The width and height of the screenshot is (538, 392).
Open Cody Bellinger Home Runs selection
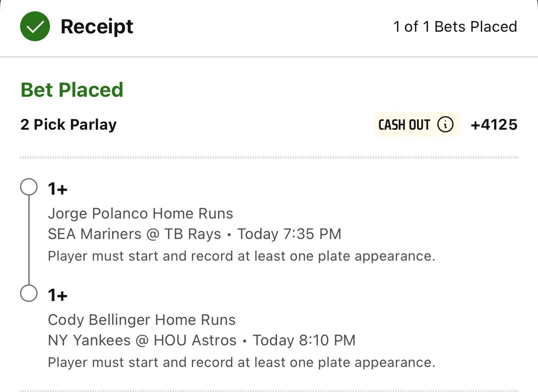(x=142, y=320)
